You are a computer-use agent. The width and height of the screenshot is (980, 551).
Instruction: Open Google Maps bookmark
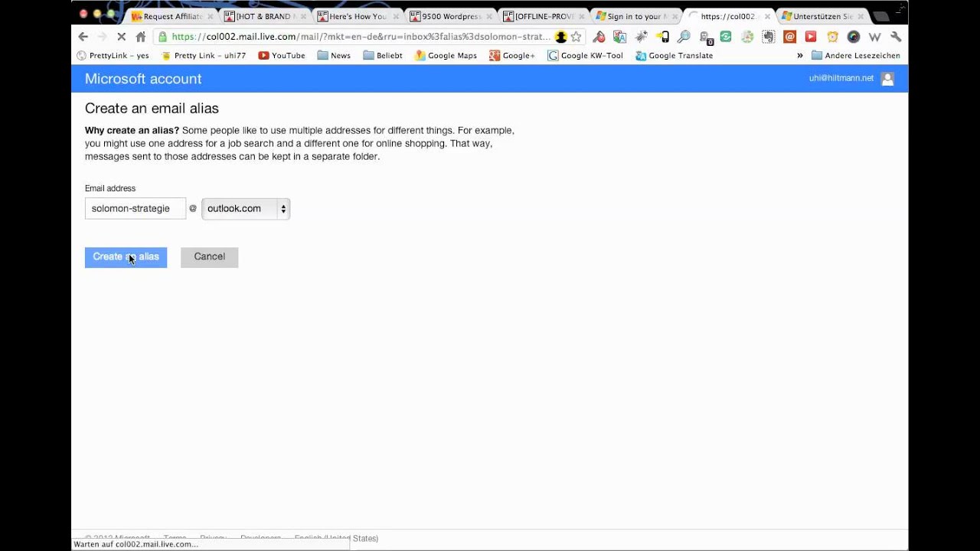coord(446,55)
